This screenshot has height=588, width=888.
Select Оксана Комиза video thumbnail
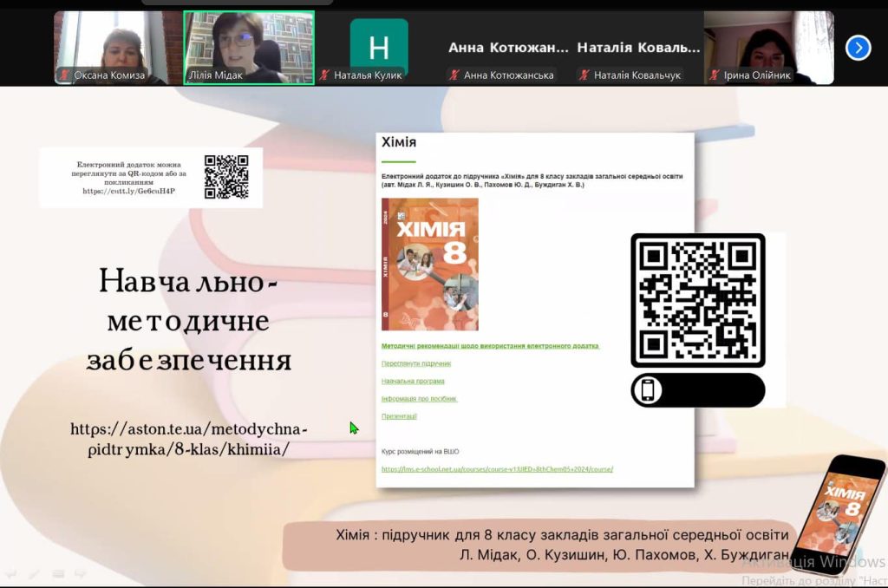pyautogui.click(x=118, y=48)
